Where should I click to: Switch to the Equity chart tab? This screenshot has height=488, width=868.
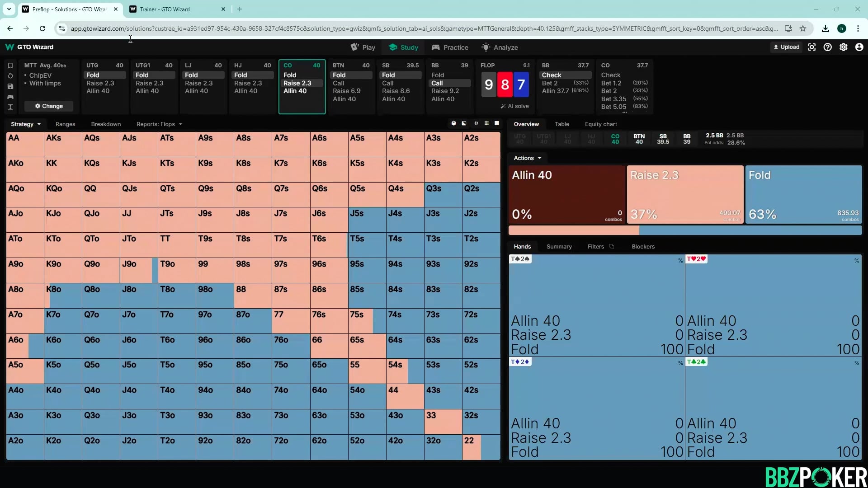click(x=600, y=124)
